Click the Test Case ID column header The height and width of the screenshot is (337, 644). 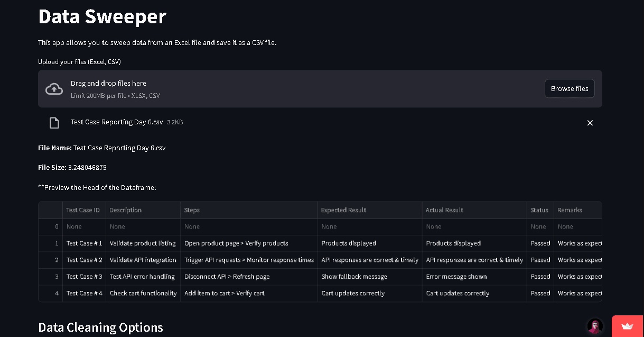pos(85,210)
